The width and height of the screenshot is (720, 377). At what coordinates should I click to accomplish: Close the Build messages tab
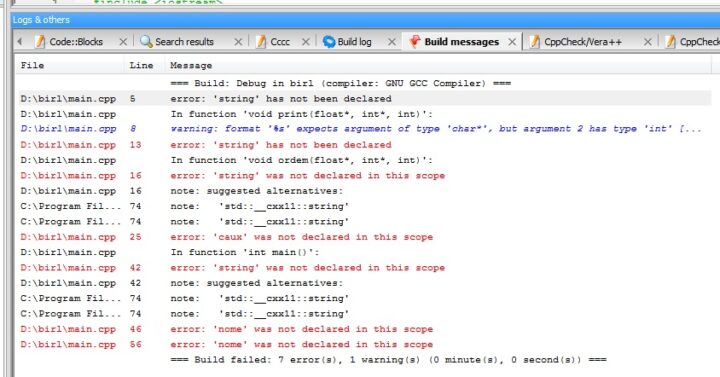tap(512, 42)
